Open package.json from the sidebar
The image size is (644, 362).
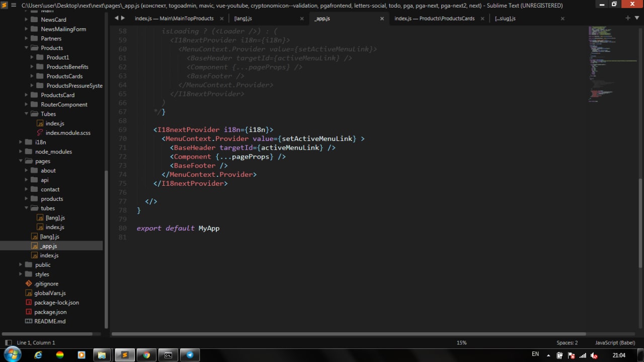(x=50, y=312)
